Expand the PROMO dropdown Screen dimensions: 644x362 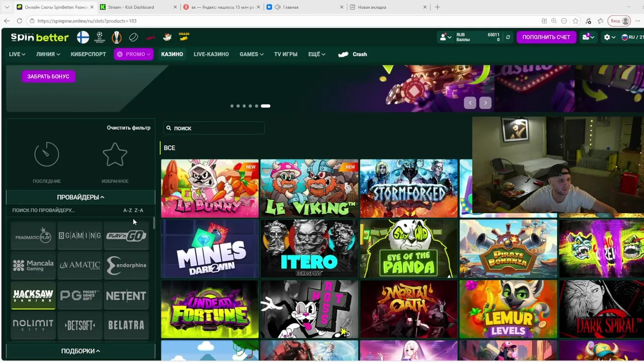pyautogui.click(x=133, y=54)
